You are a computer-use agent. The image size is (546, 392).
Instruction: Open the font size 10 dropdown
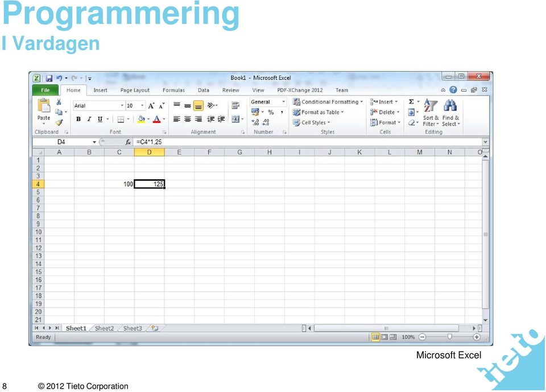142,105
